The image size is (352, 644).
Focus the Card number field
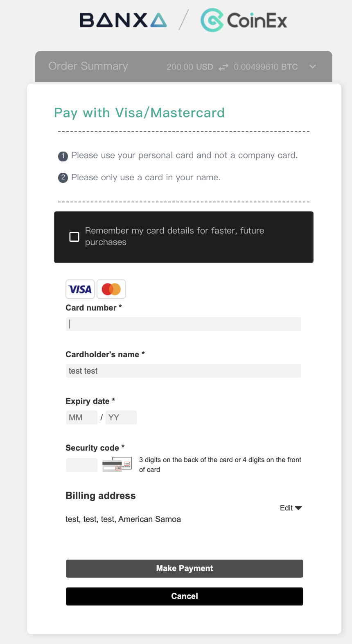click(x=184, y=324)
